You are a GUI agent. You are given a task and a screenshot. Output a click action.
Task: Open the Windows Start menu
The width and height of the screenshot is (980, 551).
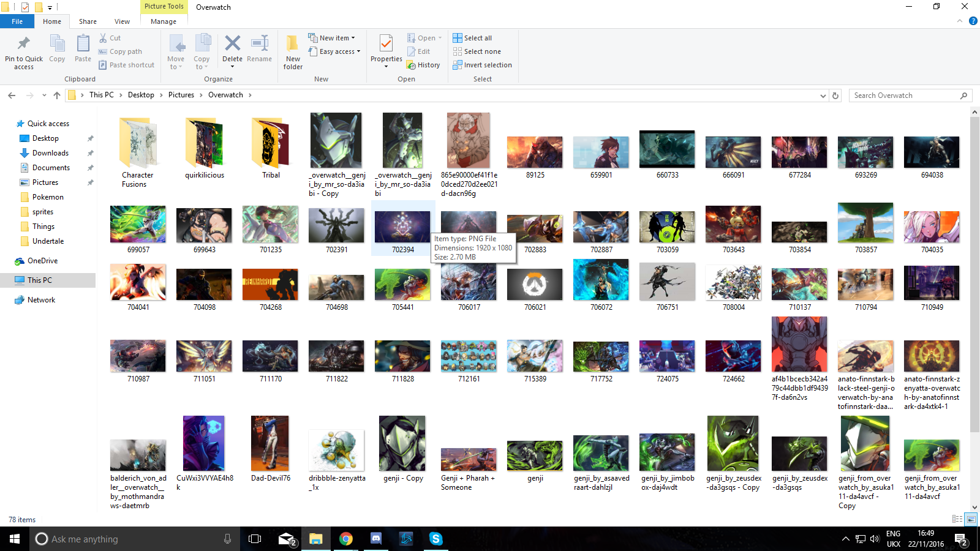tap(15, 539)
